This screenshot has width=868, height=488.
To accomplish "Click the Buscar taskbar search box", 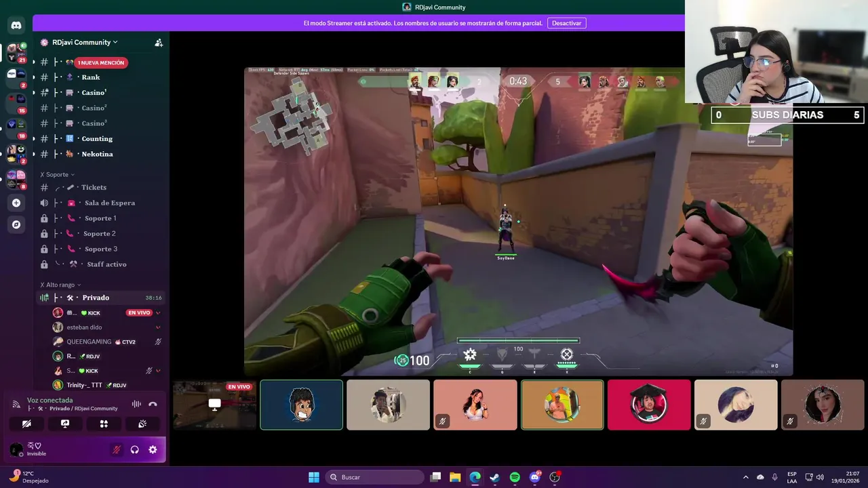I will [374, 477].
